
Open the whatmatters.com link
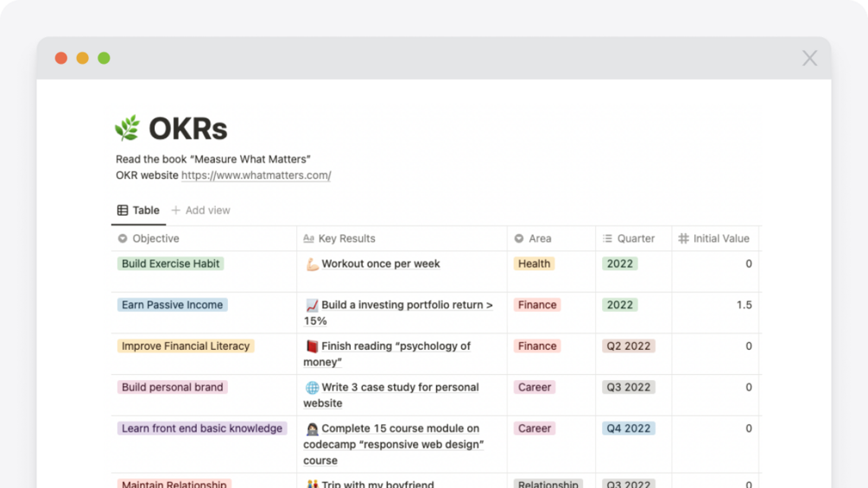[x=256, y=175]
